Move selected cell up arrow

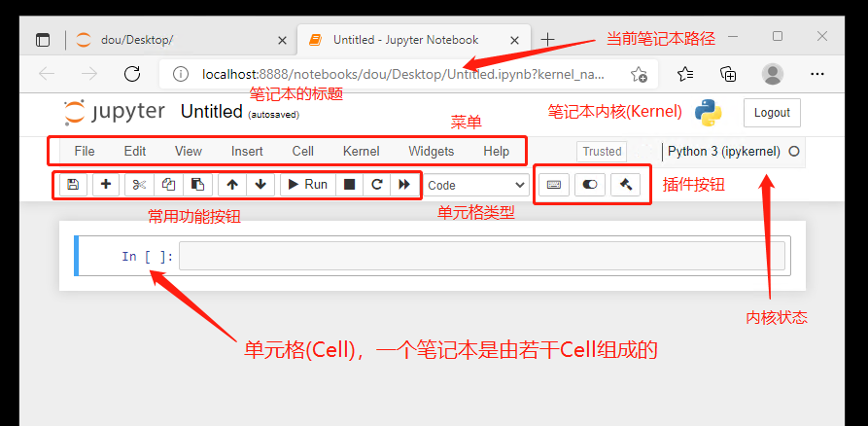pos(231,185)
